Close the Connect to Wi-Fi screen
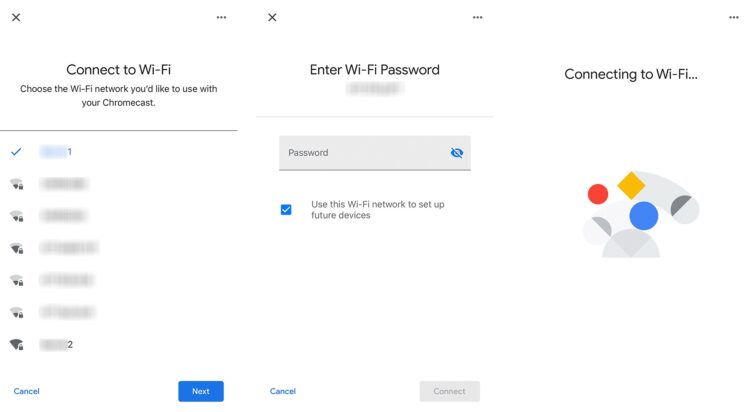This screenshot has height=412, width=750. click(16, 17)
